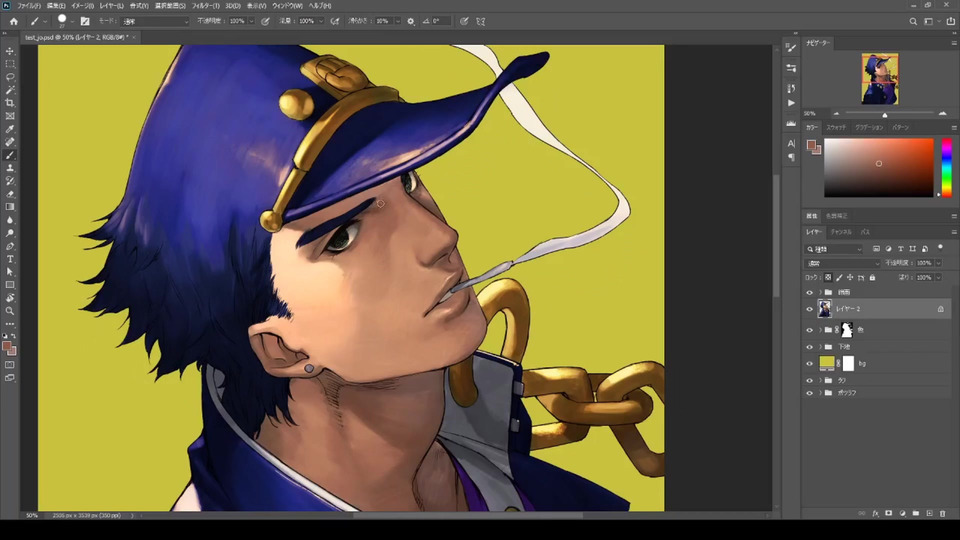
Task: Switch to the スウォッチ tab
Action: pyautogui.click(x=836, y=127)
